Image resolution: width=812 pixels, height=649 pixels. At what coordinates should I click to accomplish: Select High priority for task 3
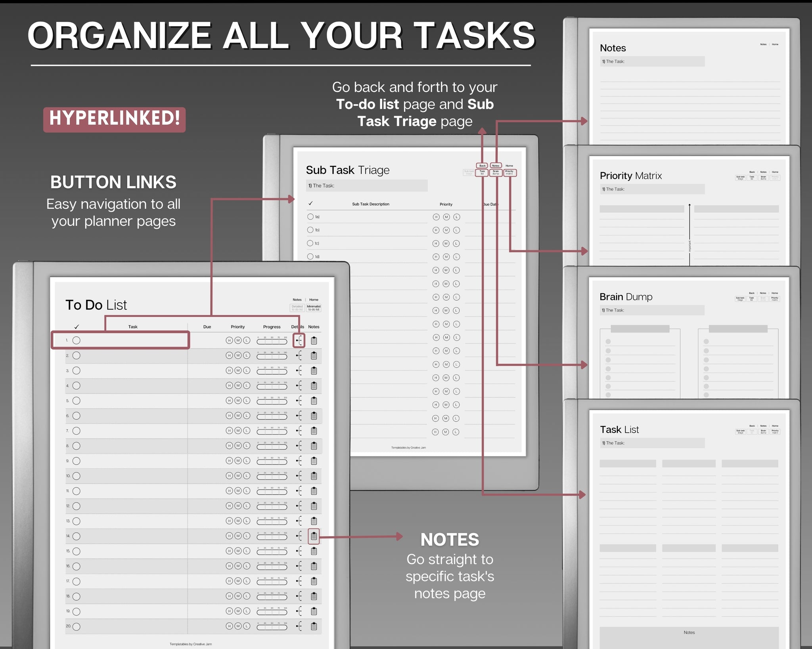(229, 370)
